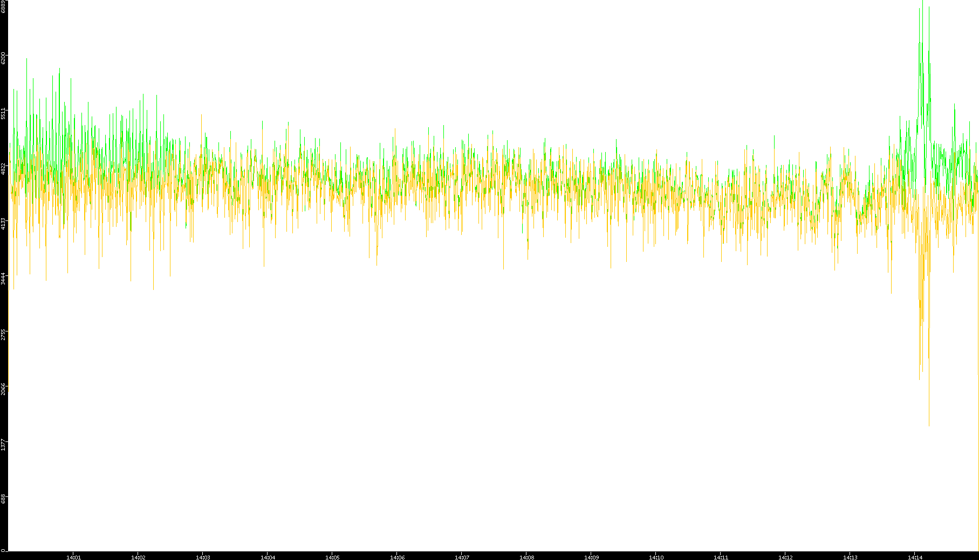Click the 4822 value axis label

(4, 169)
